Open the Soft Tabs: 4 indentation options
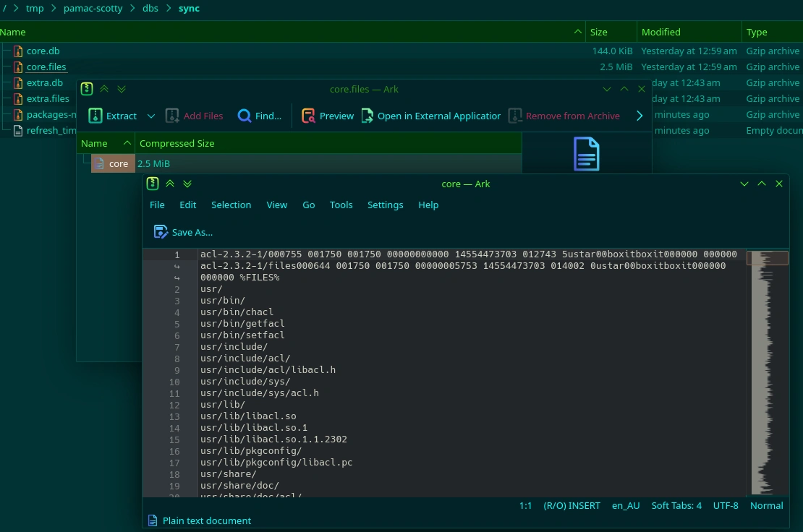Viewport: 803px width, 532px height. pyautogui.click(x=676, y=506)
